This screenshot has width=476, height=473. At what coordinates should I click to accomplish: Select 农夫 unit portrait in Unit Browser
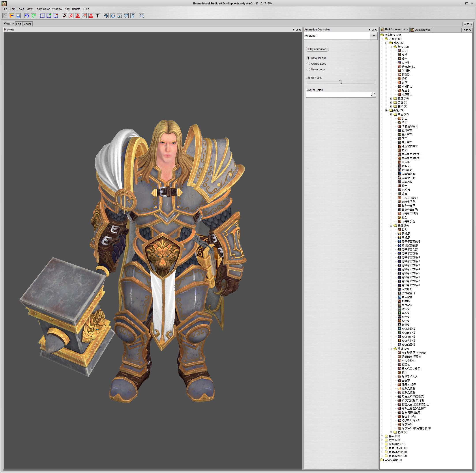pyautogui.click(x=399, y=51)
